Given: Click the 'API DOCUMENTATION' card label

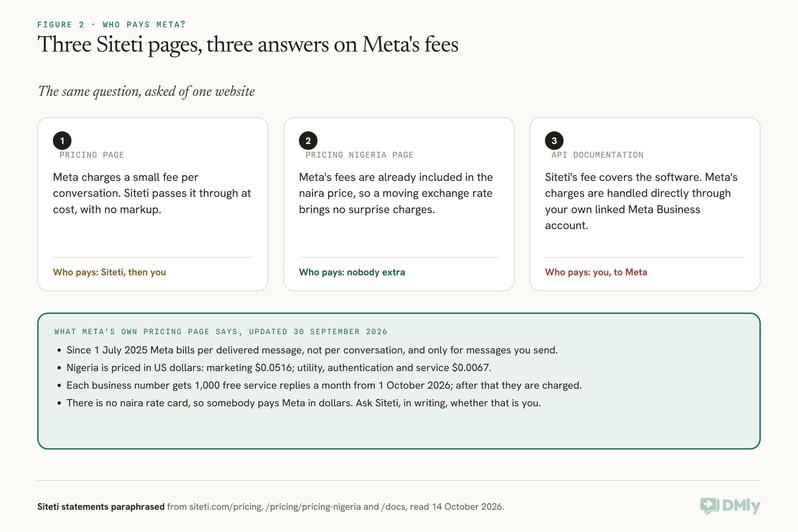Looking at the screenshot, I should click(x=597, y=155).
